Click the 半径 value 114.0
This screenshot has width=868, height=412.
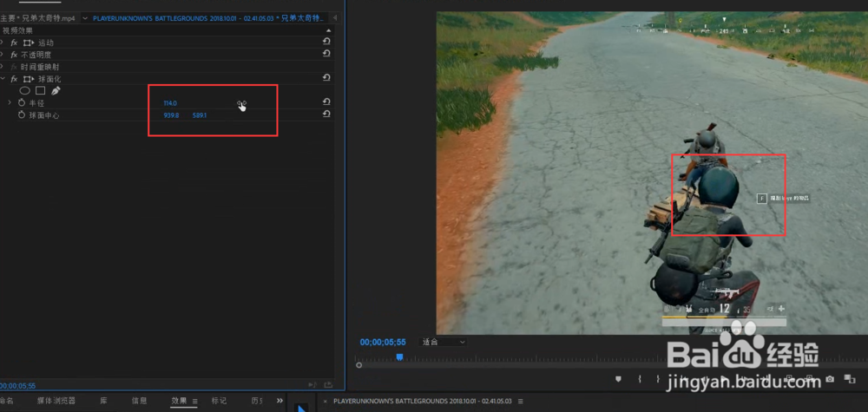(x=170, y=103)
